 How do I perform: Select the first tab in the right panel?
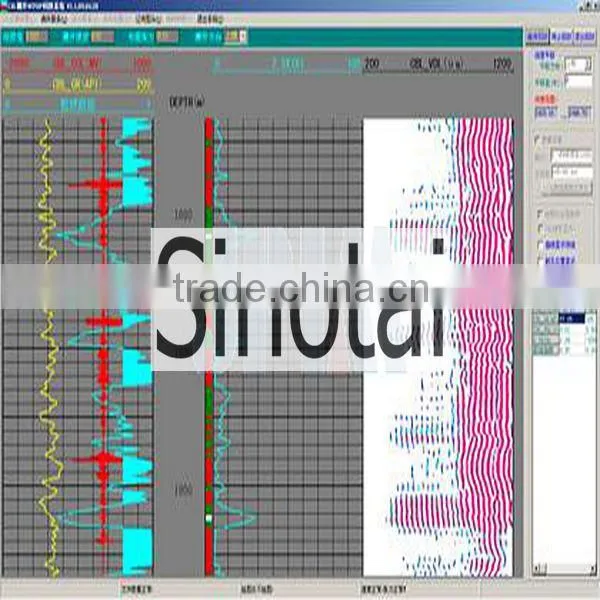[x=537, y=37]
